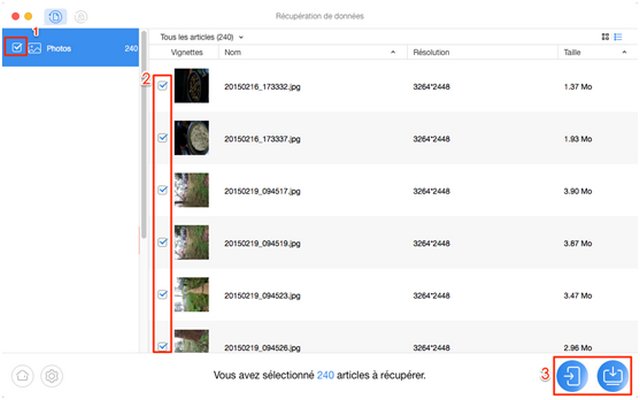Uncheck the Photos category checkbox
Screen dimensions: 640x400
point(17,48)
